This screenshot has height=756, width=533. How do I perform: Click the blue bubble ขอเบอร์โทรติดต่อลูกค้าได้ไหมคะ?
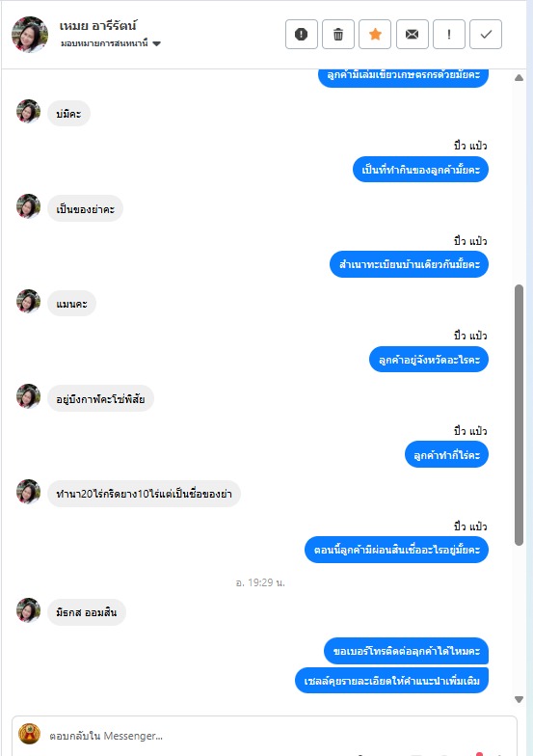pyautogui.click(x=407, y=651)
